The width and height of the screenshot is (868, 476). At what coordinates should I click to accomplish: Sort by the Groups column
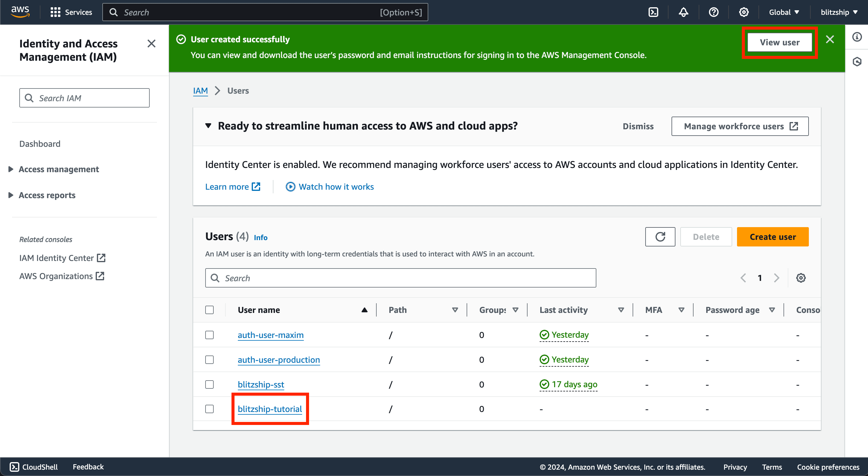[515, 310]
